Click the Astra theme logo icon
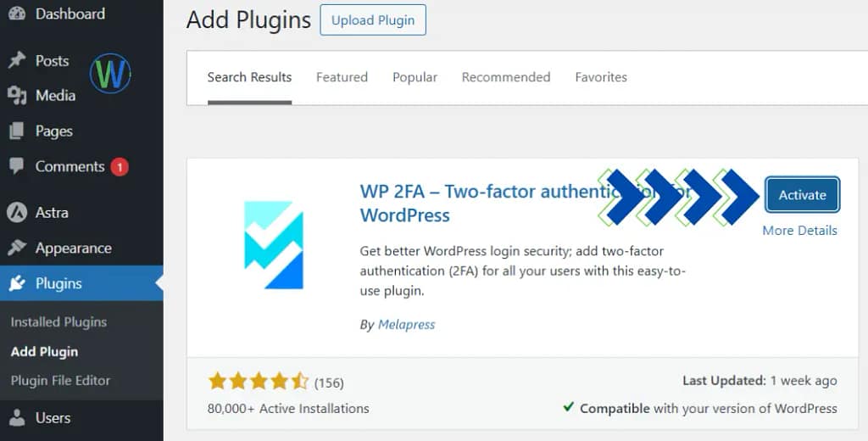The width and height of the screenshot is (868, 441). (x=17, y=213)
